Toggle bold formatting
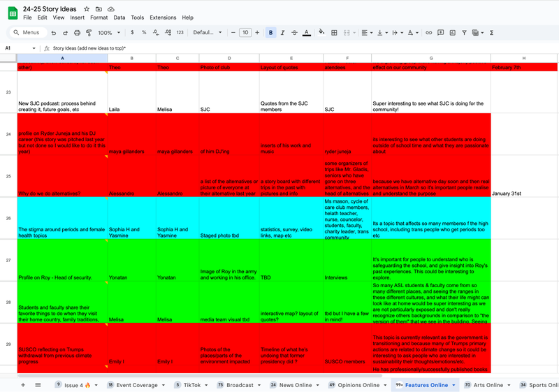The image size is (559, 392). (270, 33)
